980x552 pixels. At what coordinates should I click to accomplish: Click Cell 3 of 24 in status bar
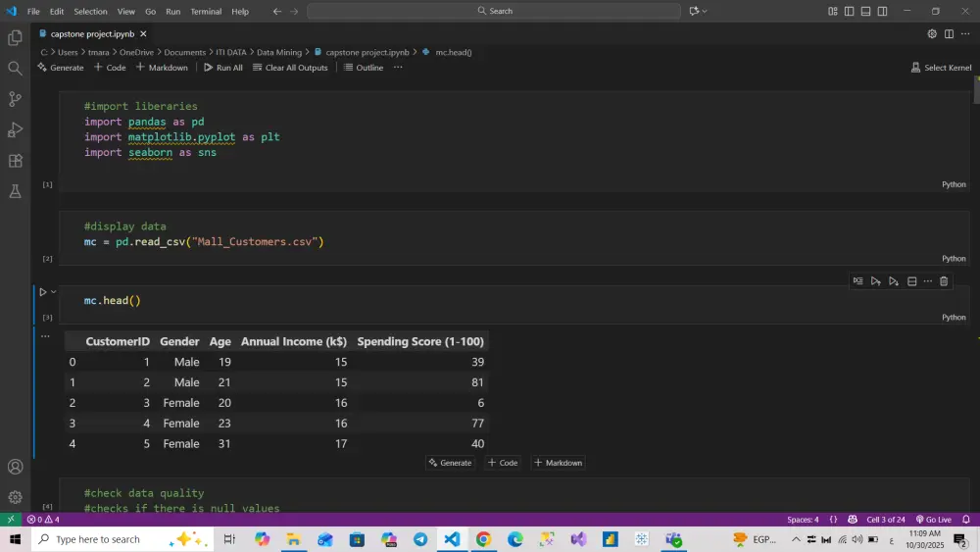pyautogui.click(x=886, y=520)
